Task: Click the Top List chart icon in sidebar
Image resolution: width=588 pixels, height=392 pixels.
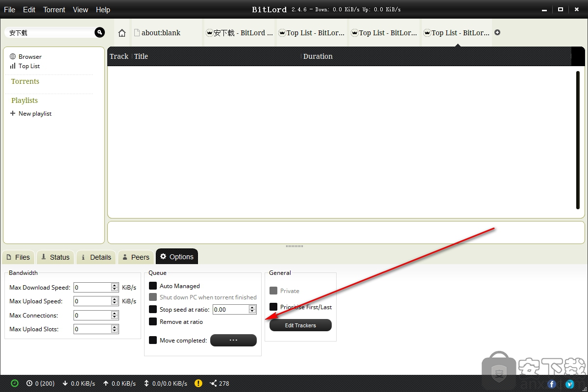Action: [x=13, y=66]
